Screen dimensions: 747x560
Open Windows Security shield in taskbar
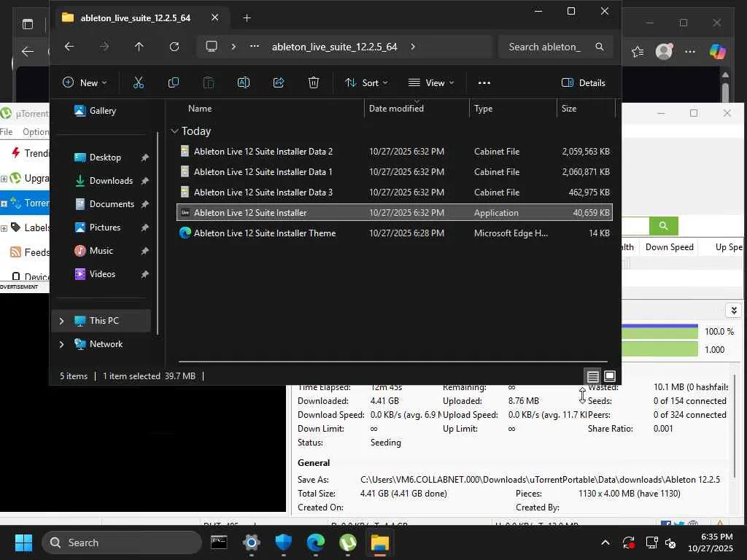click(x=284, y=542)
